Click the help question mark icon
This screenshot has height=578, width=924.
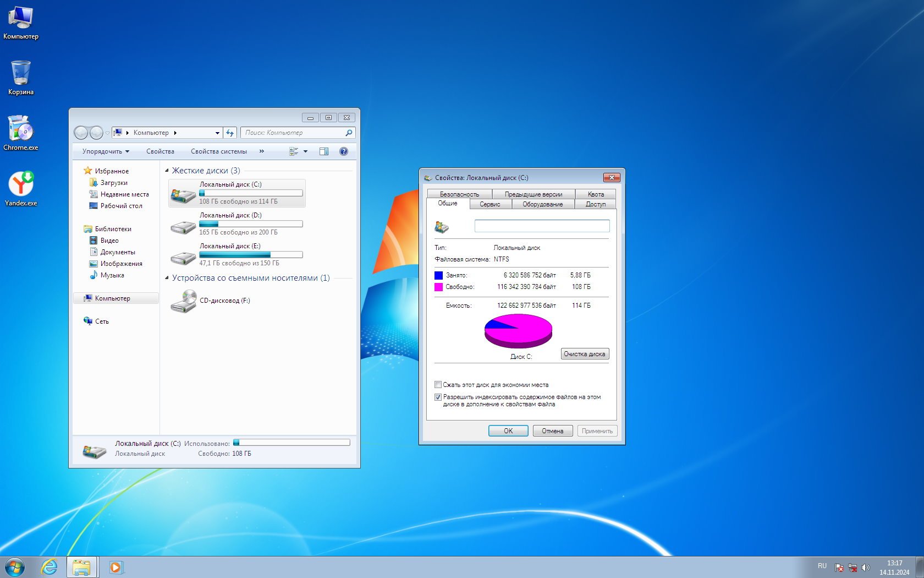(x=344, y=151)
